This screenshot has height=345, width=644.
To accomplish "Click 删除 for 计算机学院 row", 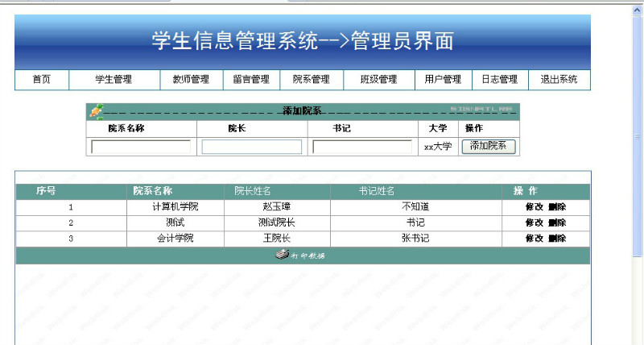I will pos(557,207).
